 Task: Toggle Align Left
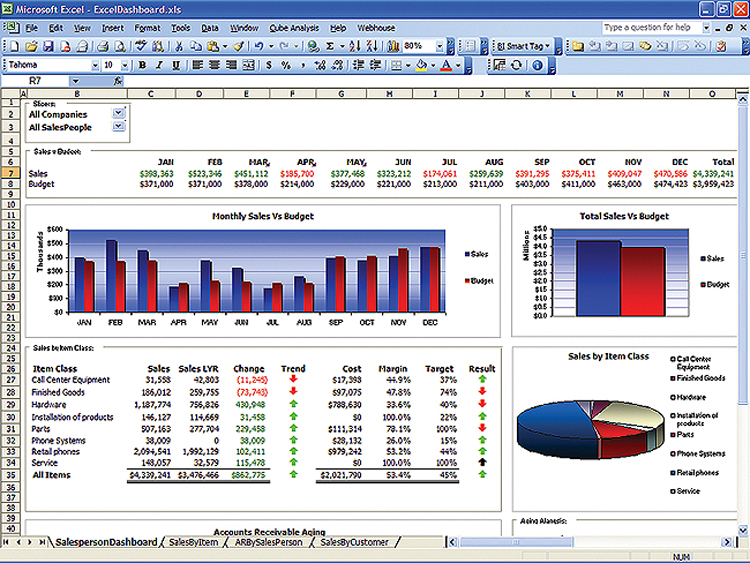click(x=197, y=66)
